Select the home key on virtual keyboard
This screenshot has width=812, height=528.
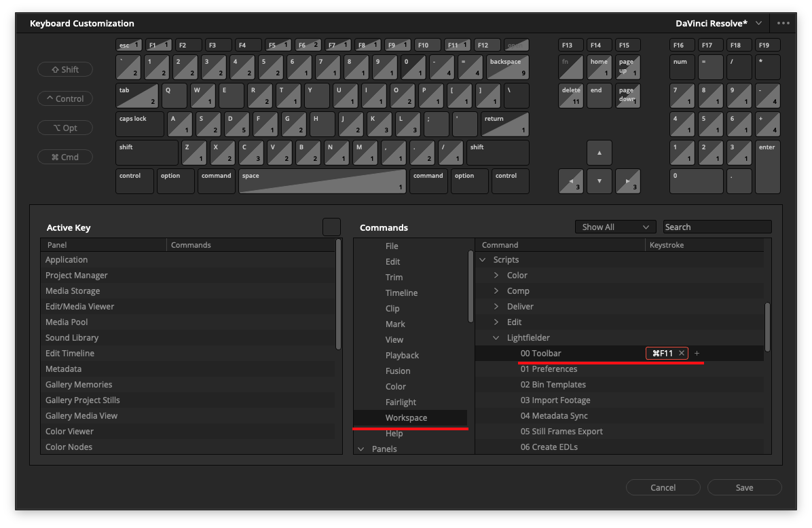click(x=599, y=67)
